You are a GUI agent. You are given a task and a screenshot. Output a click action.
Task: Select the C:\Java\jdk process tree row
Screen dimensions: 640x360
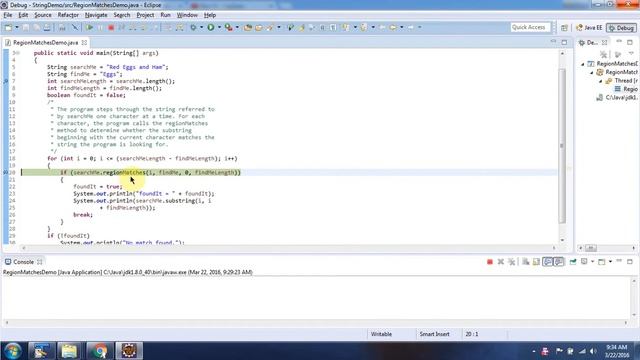pos(617,98)
